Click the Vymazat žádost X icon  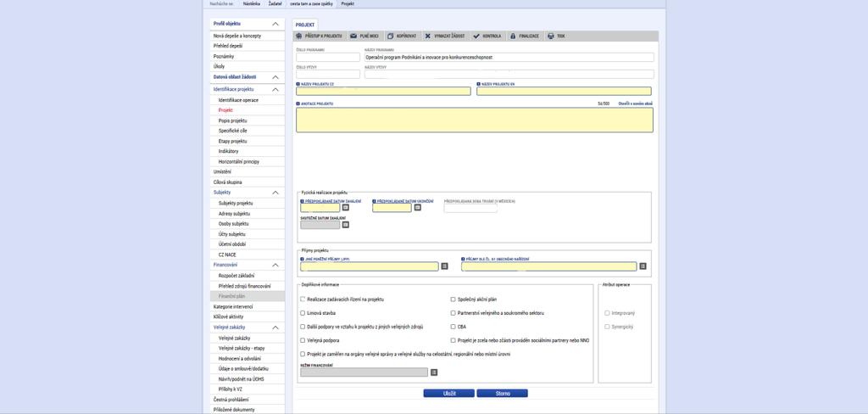click(x=428, y=36)
